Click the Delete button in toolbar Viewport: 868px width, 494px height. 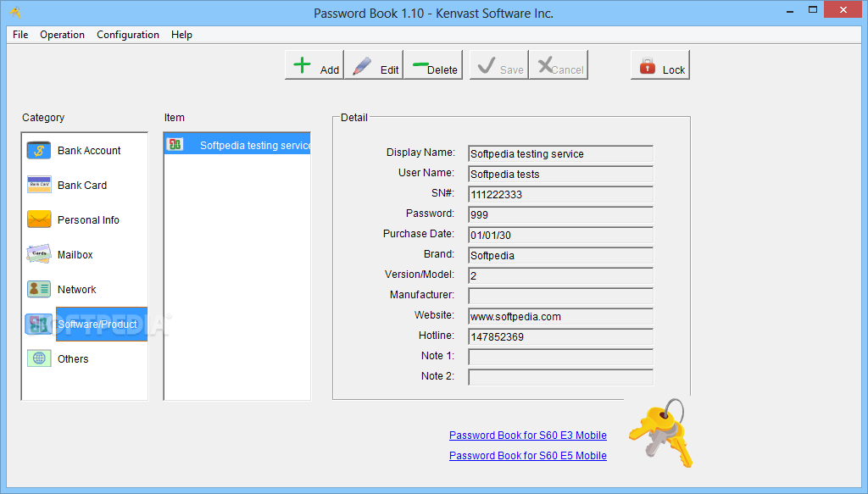point(433,65)
